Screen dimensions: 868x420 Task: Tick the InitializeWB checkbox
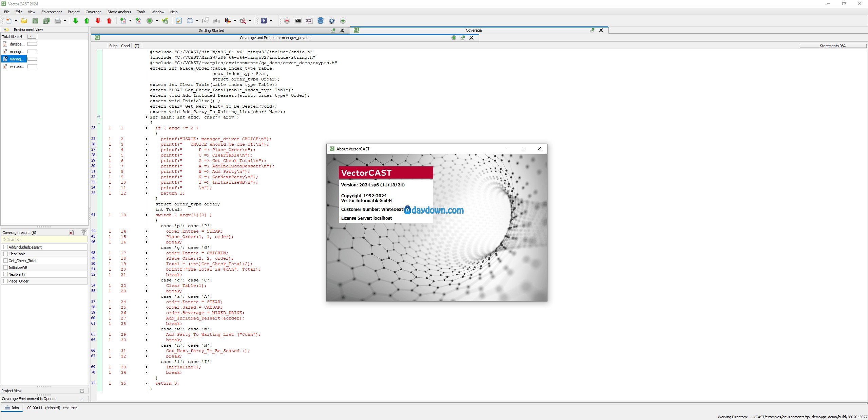[x=5, y=267]
